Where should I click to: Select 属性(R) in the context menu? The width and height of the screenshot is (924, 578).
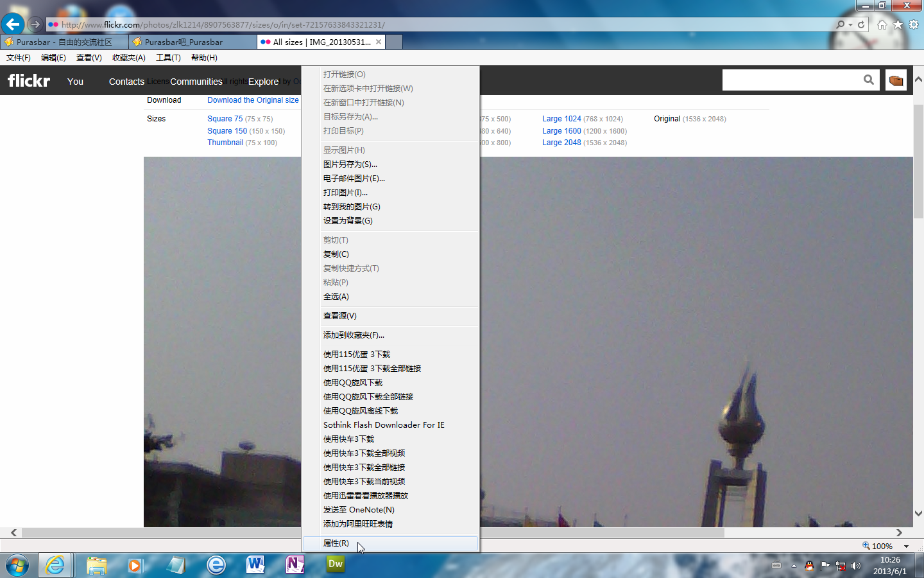[336, 543]
